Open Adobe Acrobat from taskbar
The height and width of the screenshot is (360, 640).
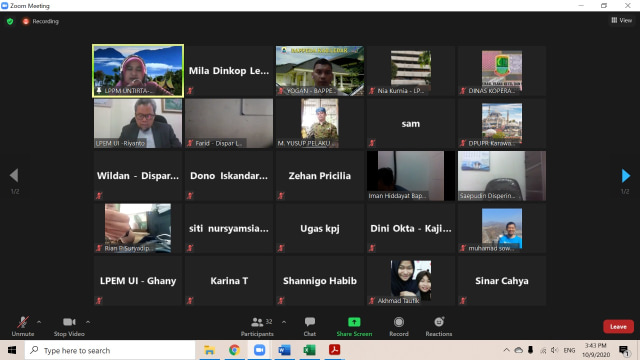pos(334,350)
